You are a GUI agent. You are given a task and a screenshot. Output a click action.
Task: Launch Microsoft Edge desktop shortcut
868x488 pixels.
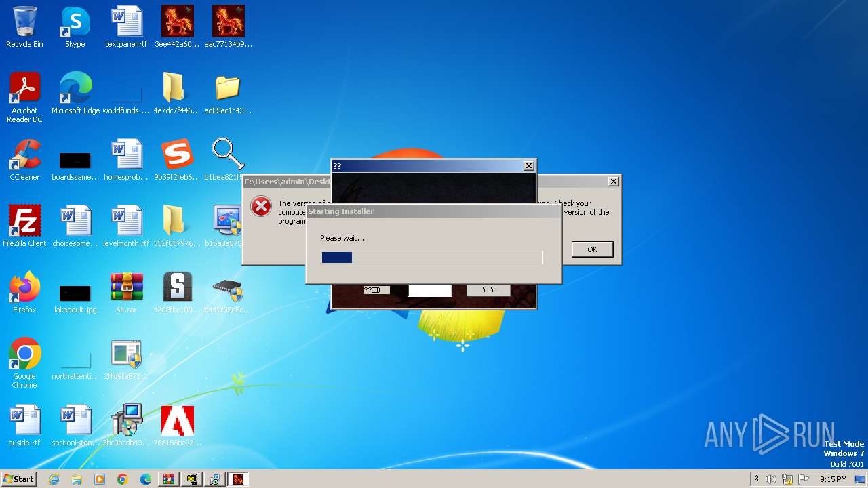[75, 94]
